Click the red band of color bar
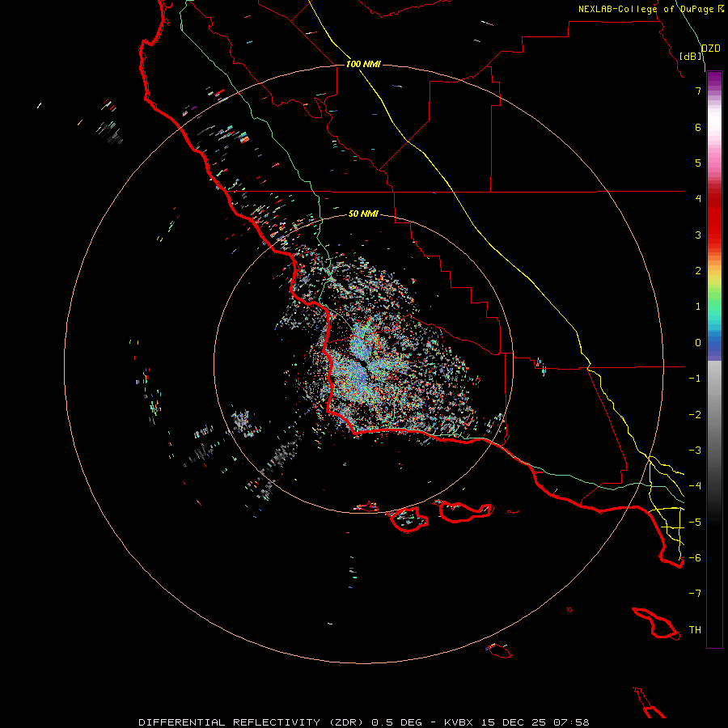728x728 pixels. (714, 216)
